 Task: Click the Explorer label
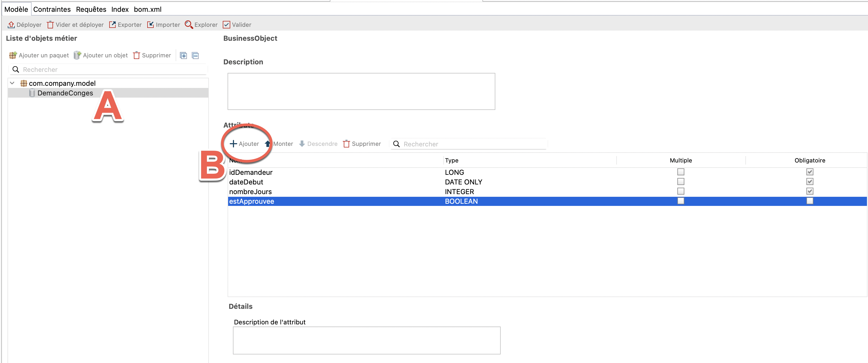point(206,25)
